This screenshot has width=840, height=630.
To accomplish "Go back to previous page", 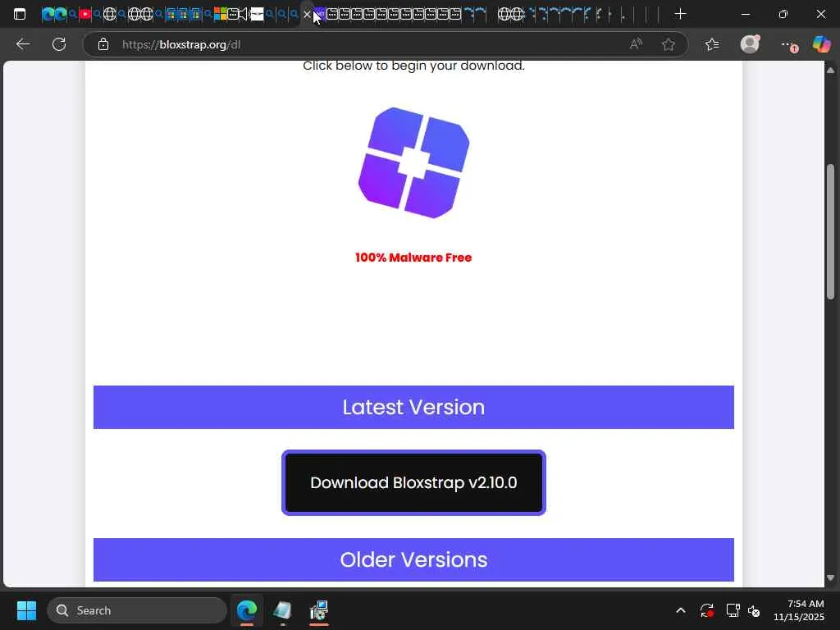I will pyautogui.click(x=22, y=44).
